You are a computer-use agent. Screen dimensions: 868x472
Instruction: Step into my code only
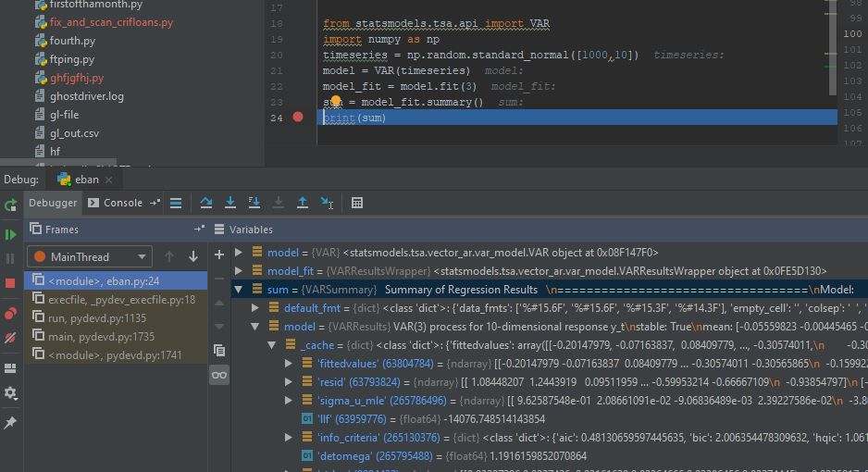(254, 203)
